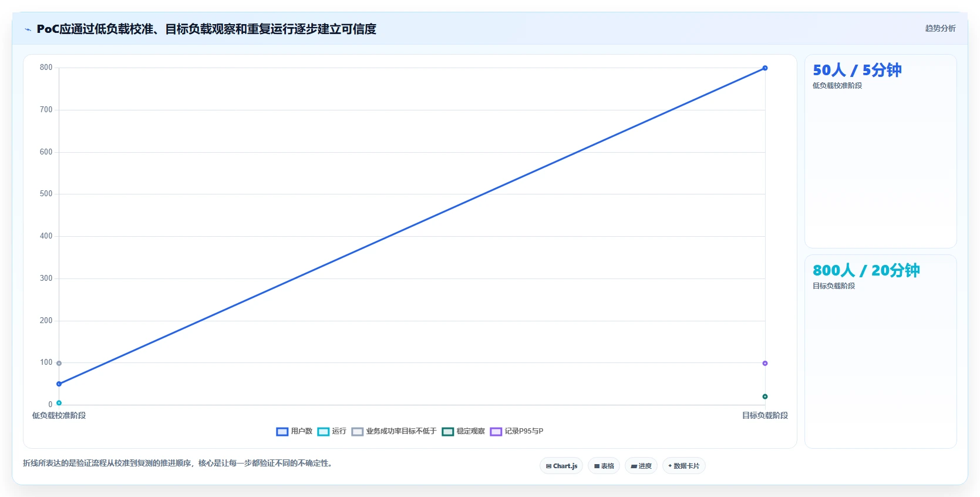Toggle the 记录P95与P legend series

(517, 431)
